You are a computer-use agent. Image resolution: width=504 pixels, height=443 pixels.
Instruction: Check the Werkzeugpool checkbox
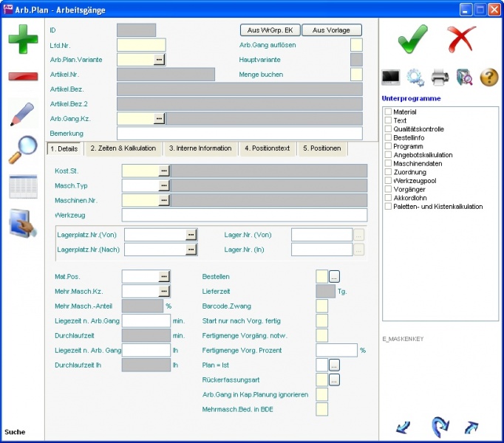(x=388, y=181)
